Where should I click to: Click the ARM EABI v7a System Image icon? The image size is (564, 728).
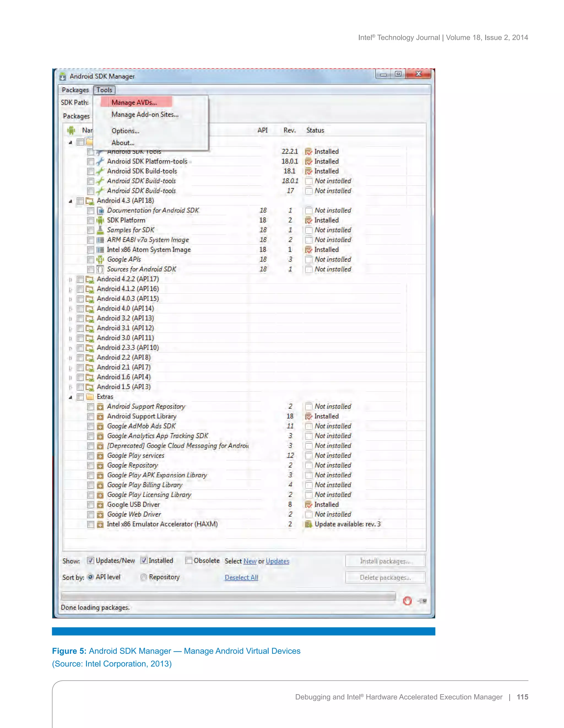[100, 240]
